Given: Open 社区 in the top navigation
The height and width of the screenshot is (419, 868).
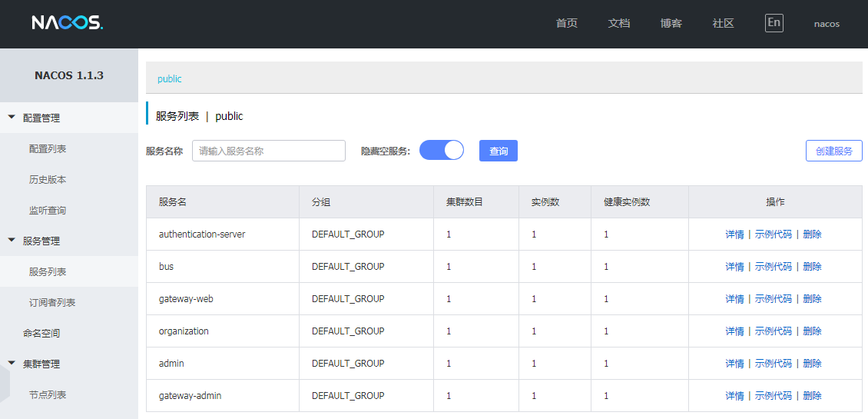Looking at the screenshot, I should point(723,23).
